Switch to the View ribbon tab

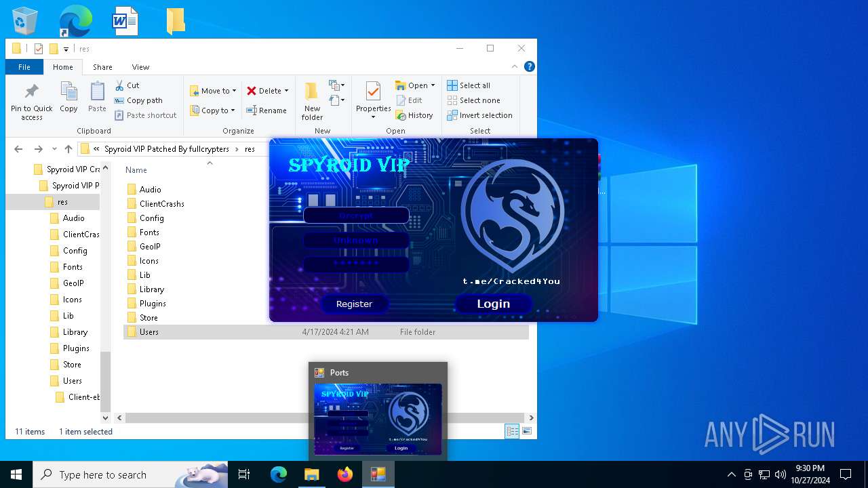coord(140,67)
